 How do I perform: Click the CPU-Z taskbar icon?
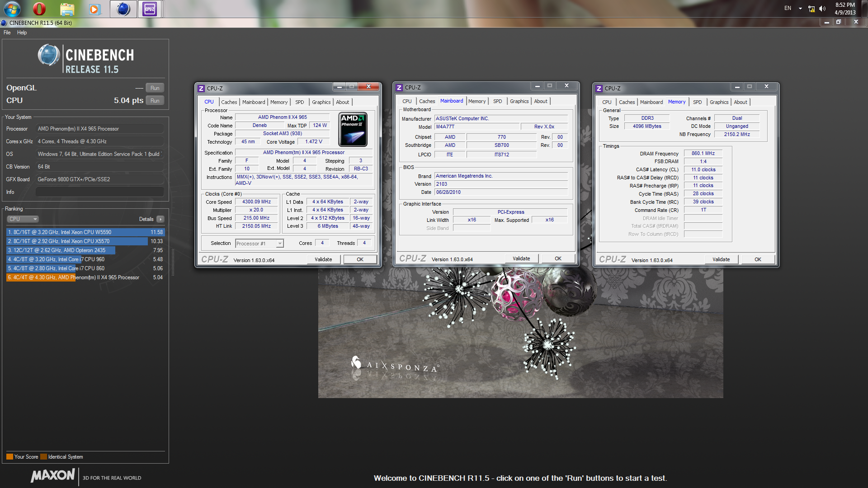coord(150,9)
